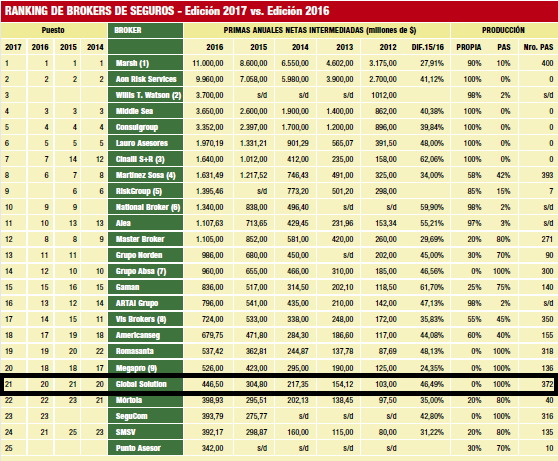Select the PROPIA column header
558x461 pixels.
(469, 47)
